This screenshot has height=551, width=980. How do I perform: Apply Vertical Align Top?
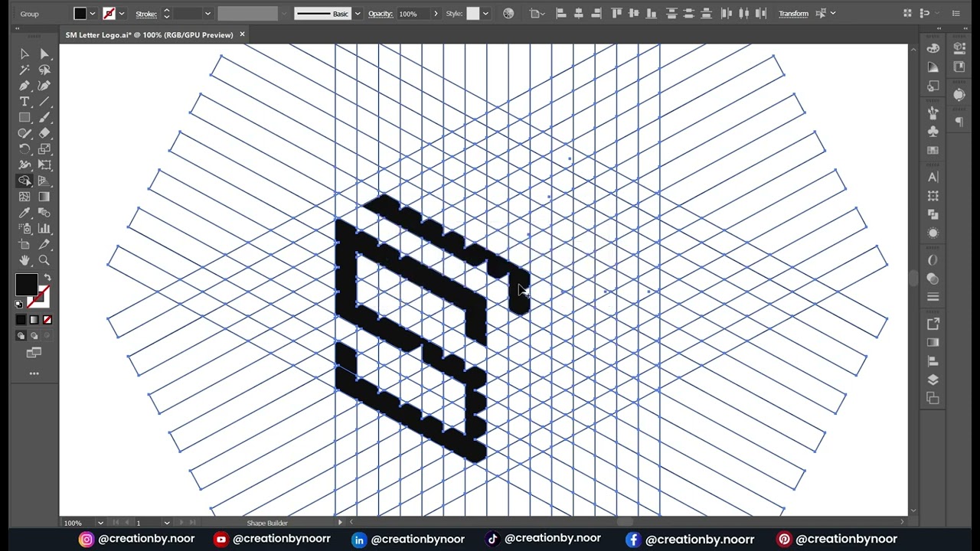(x=616, y=14)
